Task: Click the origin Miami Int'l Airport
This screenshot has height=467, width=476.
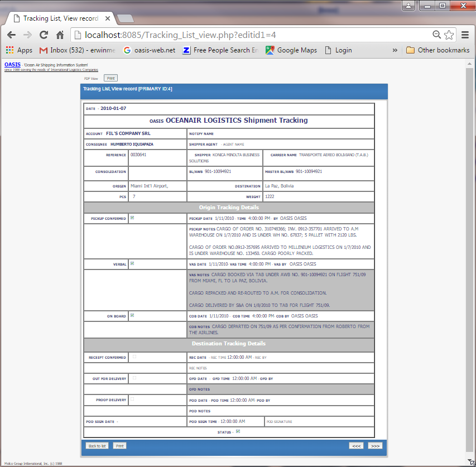Action: tap(150, 186)
